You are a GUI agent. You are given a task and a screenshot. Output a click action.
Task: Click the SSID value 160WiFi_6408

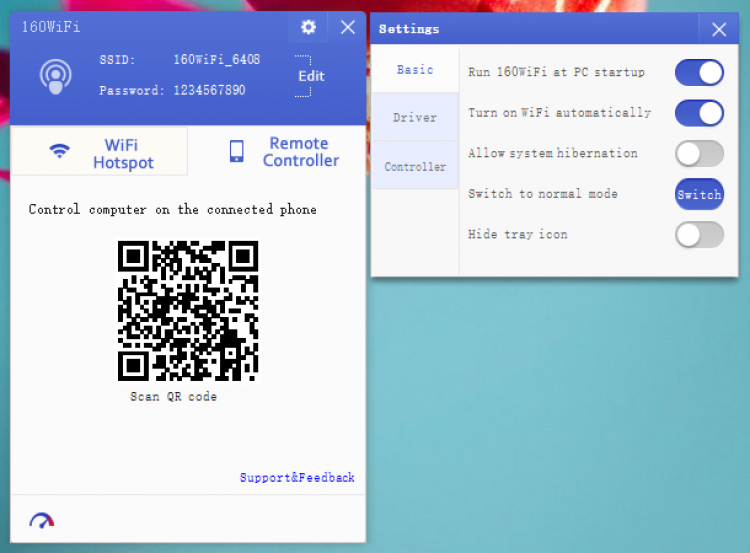[217, 60]
